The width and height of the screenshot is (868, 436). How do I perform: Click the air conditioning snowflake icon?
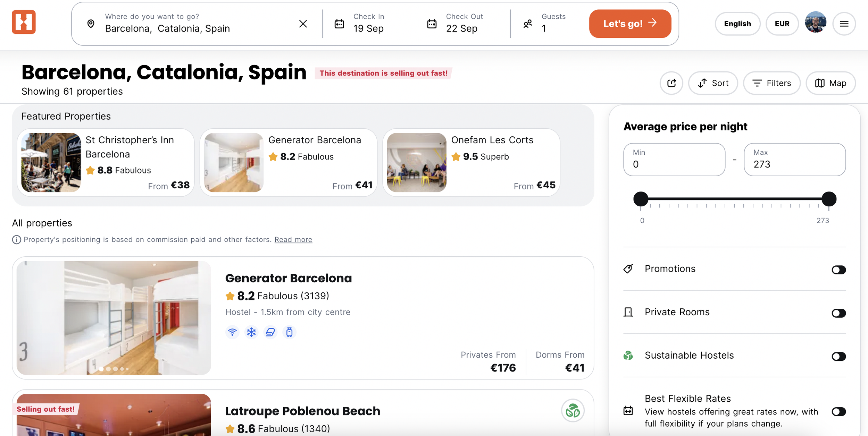(x=251, y=332)
